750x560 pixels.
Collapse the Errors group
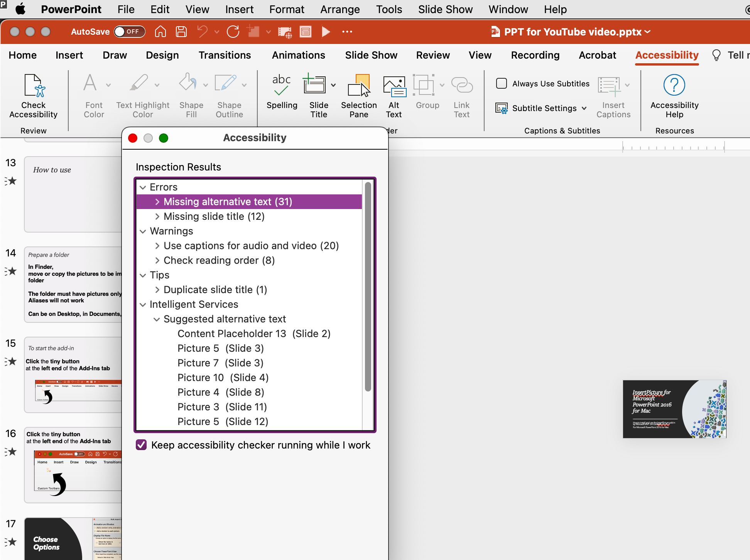(143, 187)
